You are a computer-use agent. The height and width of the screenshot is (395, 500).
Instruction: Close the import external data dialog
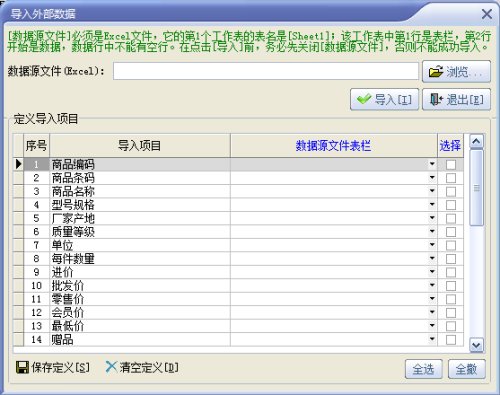point(487,14)
